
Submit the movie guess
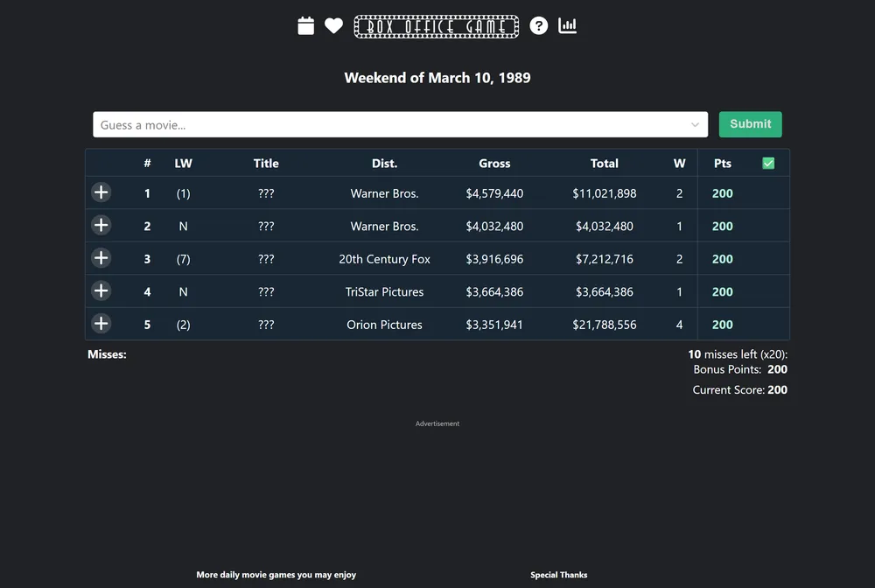pos(750,124)
